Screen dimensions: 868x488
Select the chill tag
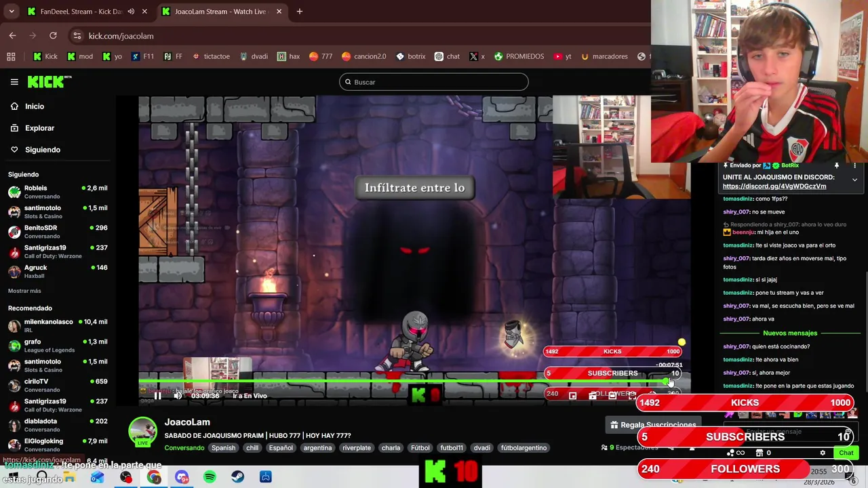pyautogui.click(x=252, y=448)
